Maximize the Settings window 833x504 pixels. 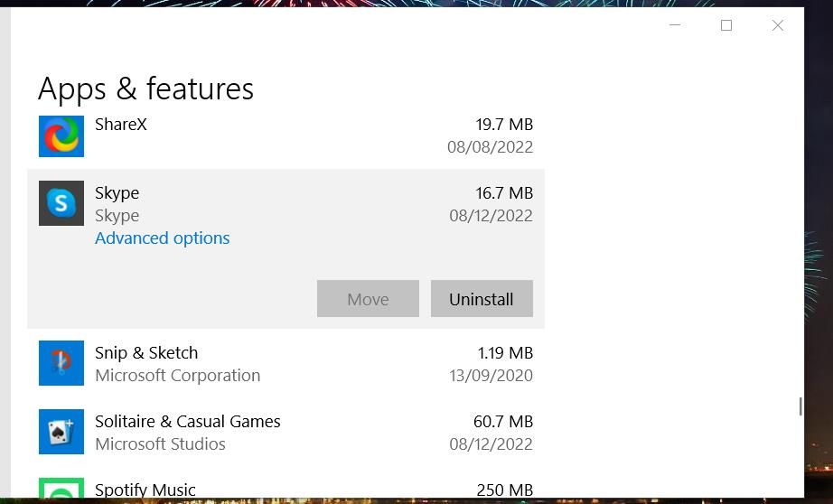click(726, 25)
